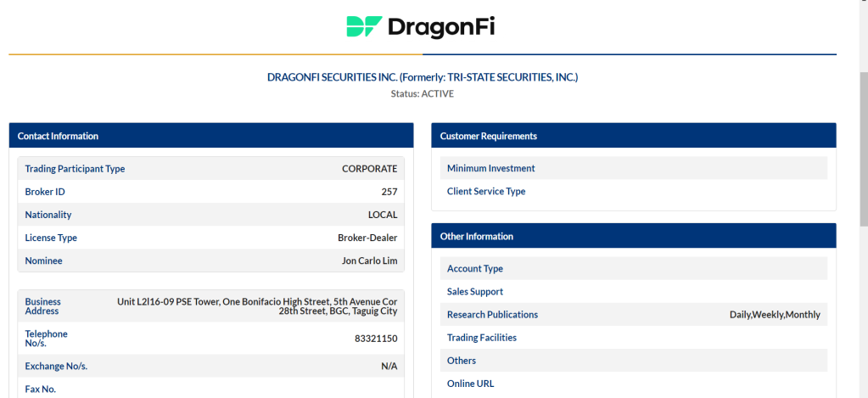Viewport: 868px width, 398px height.
Task: Click the Sales Support label
Action: pos(475,292)
